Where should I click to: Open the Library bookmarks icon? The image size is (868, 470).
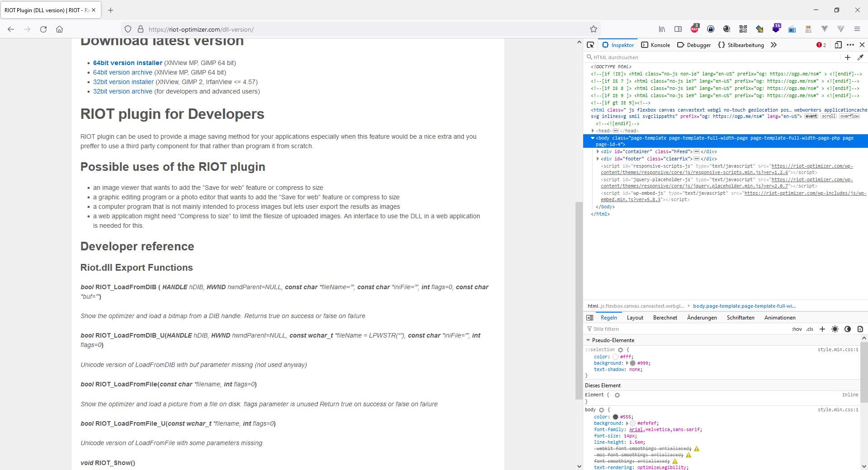(x=662, y=29)
